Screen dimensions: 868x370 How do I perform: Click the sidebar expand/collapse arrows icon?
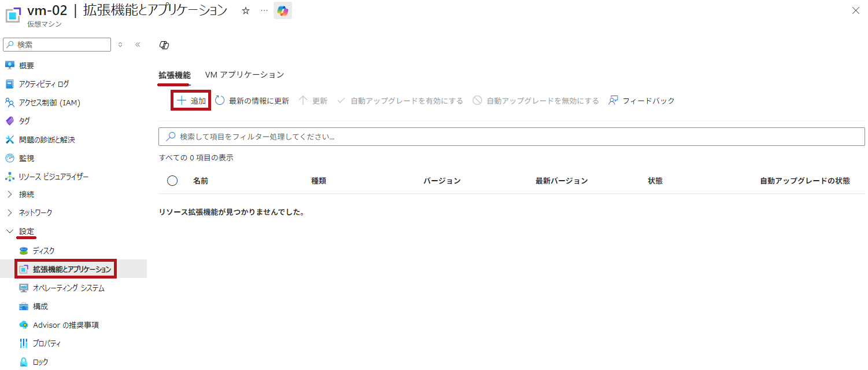[x=120, y=45]
